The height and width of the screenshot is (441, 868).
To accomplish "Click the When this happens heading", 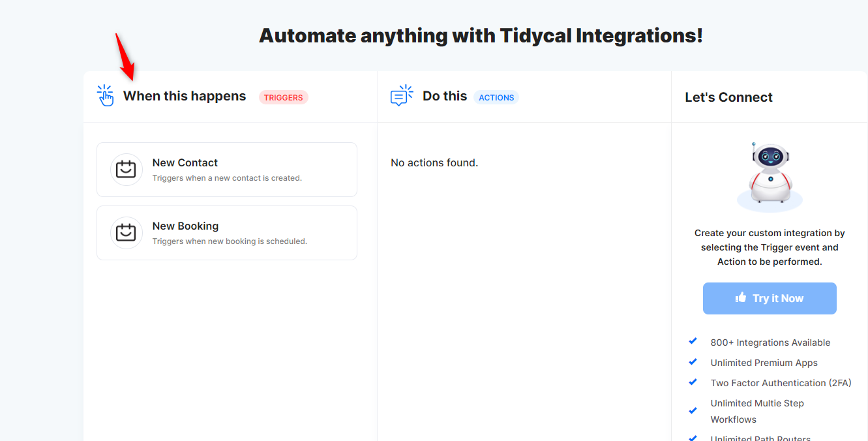I will [x=185, y=96].
